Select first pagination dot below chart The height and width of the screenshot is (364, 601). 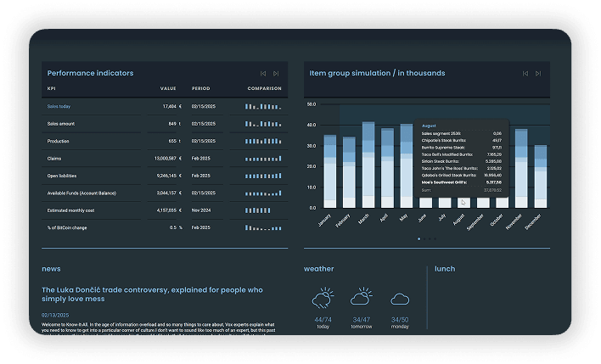418,239
